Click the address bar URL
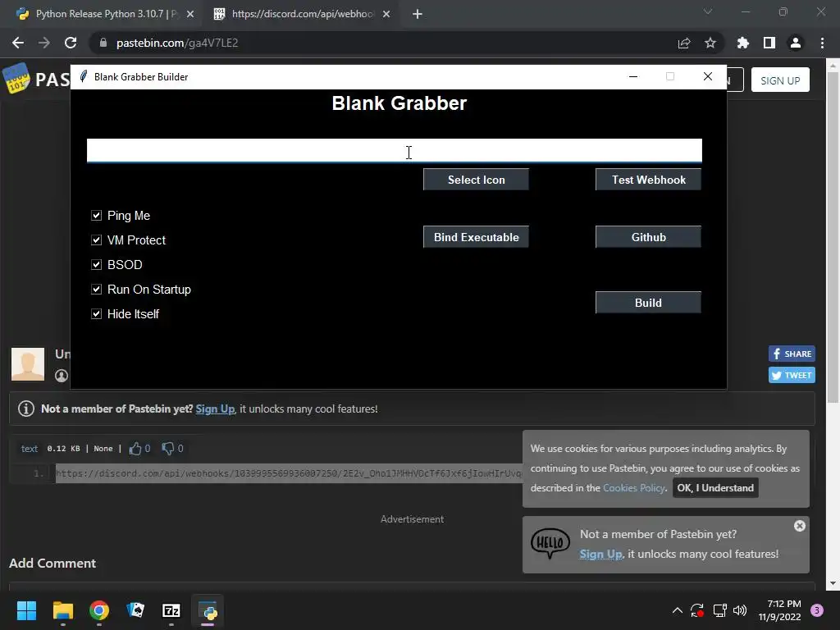 (177, 43)
